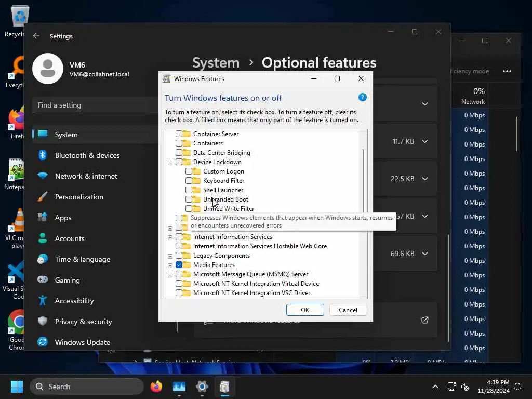Screen dimensions: 532x399
Task: Click the help icon in Windows Features
Action: 362,98
